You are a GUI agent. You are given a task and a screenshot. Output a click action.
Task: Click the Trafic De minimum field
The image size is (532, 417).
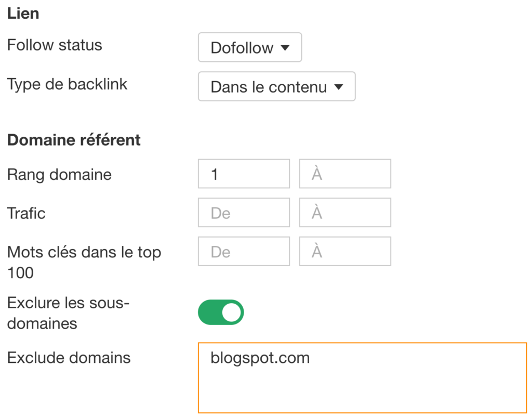(244, 213)
